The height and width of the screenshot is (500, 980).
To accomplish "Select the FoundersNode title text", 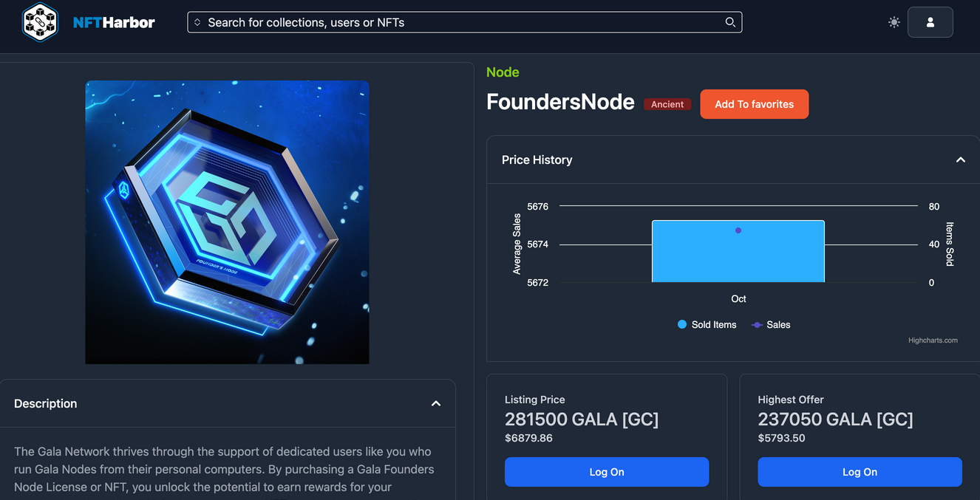I will pos(560,102).
